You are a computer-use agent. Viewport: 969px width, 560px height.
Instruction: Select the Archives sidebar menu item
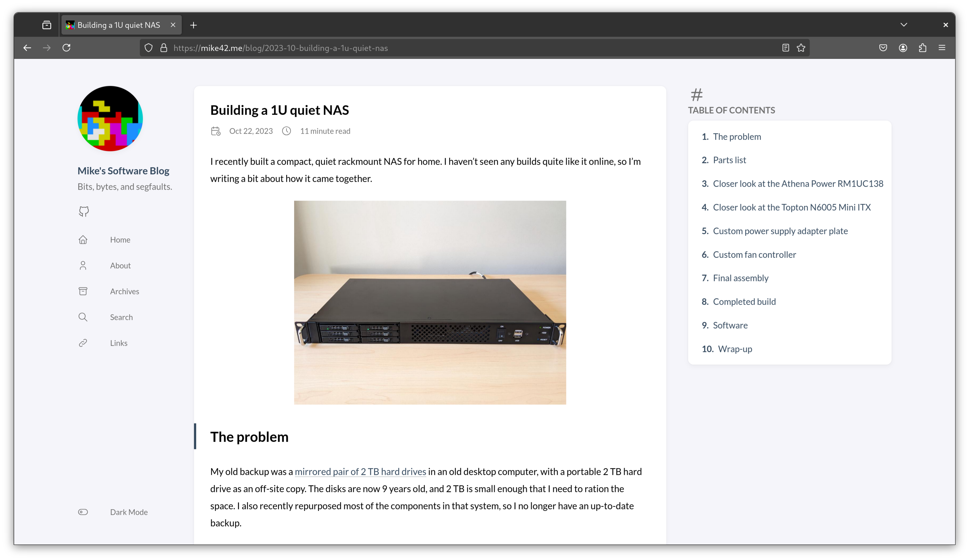pyautogui.click(x=124, y=291)
